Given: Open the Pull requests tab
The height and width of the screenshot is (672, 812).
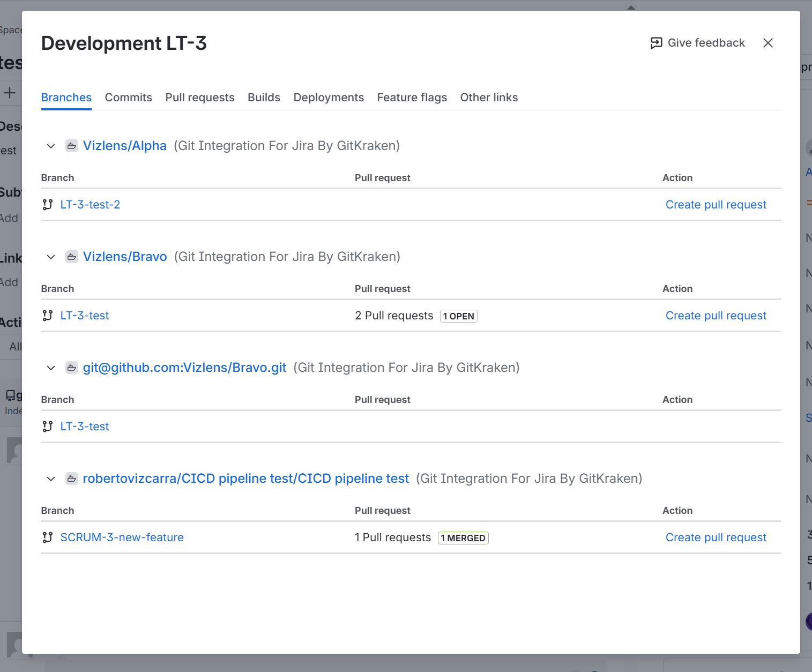Looking at the screenshot, I should [199, 98].
